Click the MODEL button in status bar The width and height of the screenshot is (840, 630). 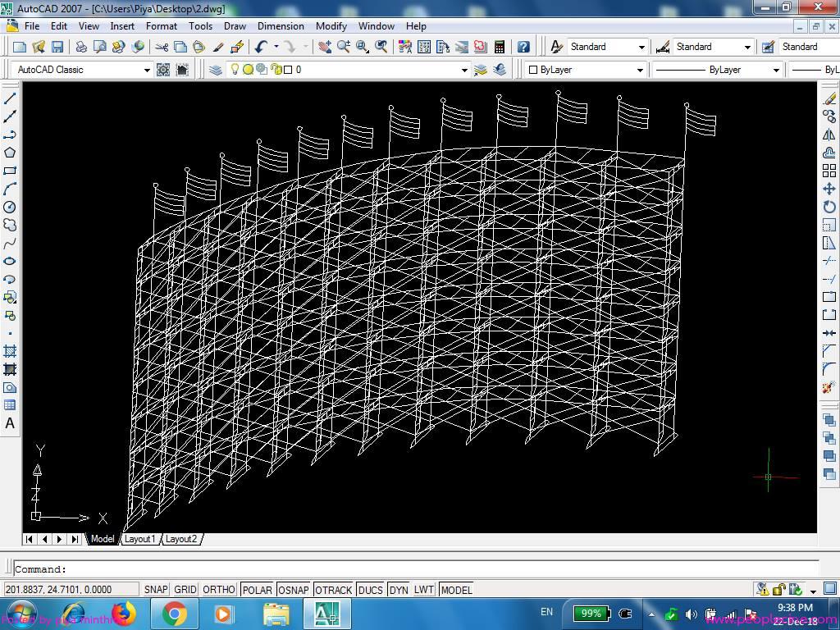[456, 590]
